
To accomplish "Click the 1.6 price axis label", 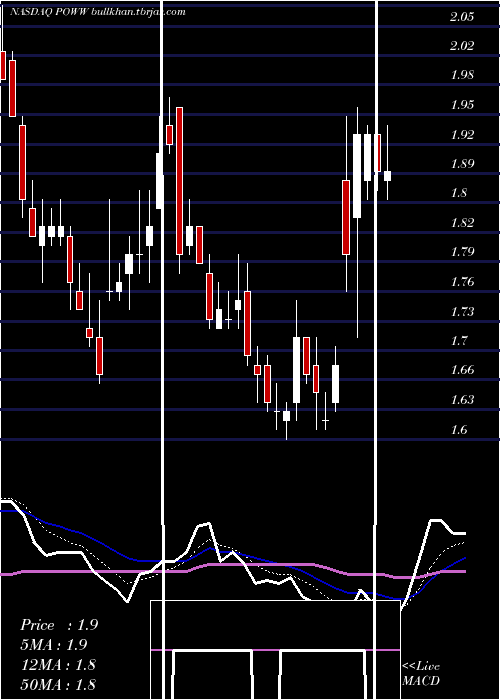I will (x=458, y=430).
